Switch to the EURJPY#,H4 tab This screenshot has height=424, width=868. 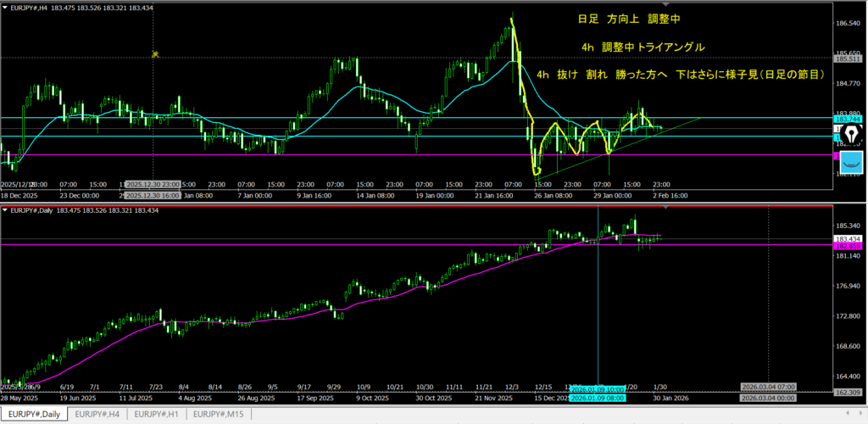(99, 414)
